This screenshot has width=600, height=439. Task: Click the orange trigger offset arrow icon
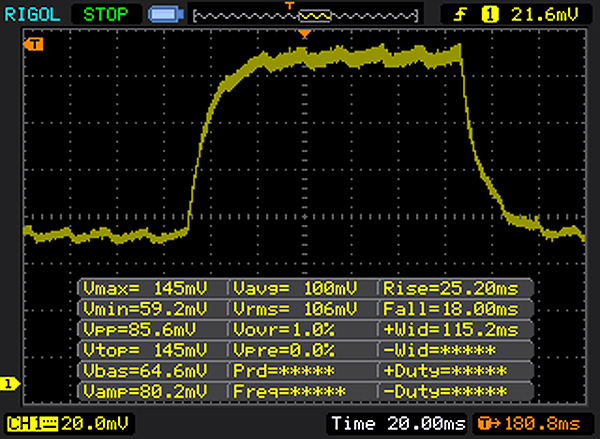[489, 424]
